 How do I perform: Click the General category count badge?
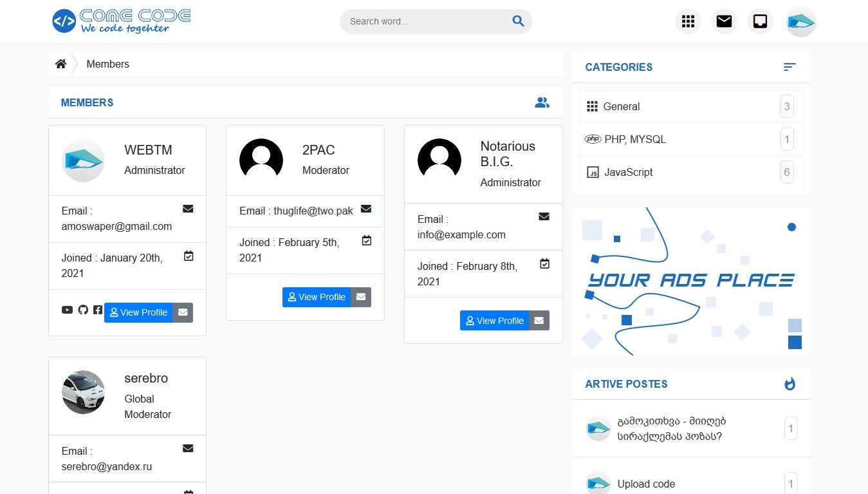[x=787, y=106]
